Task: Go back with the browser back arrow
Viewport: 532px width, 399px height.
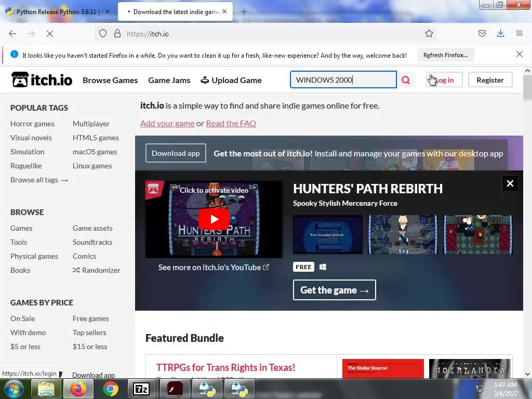Action: click(12, 34)
